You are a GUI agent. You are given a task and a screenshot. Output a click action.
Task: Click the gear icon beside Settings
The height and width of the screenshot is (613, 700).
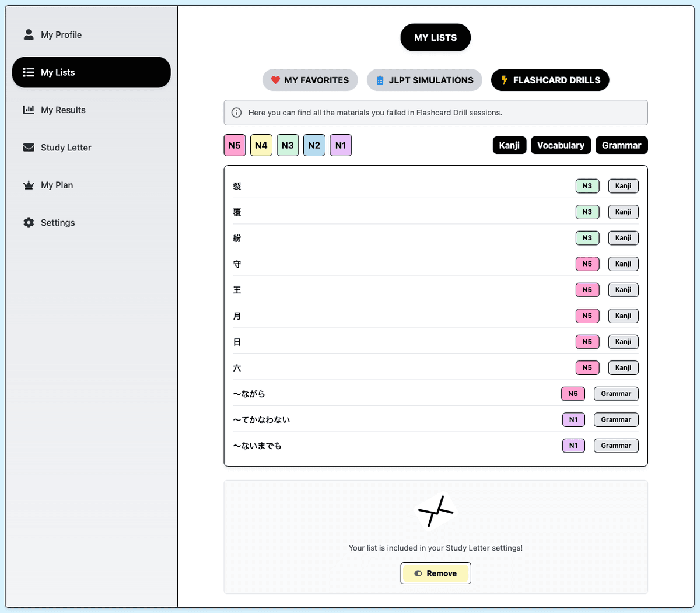28,222
